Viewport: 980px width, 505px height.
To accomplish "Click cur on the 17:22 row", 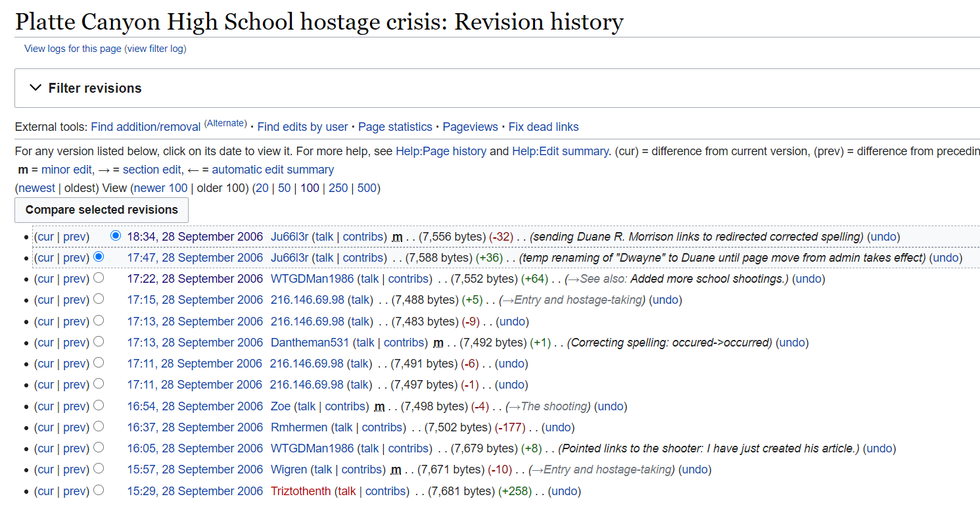I will click(x=45, y=279).
